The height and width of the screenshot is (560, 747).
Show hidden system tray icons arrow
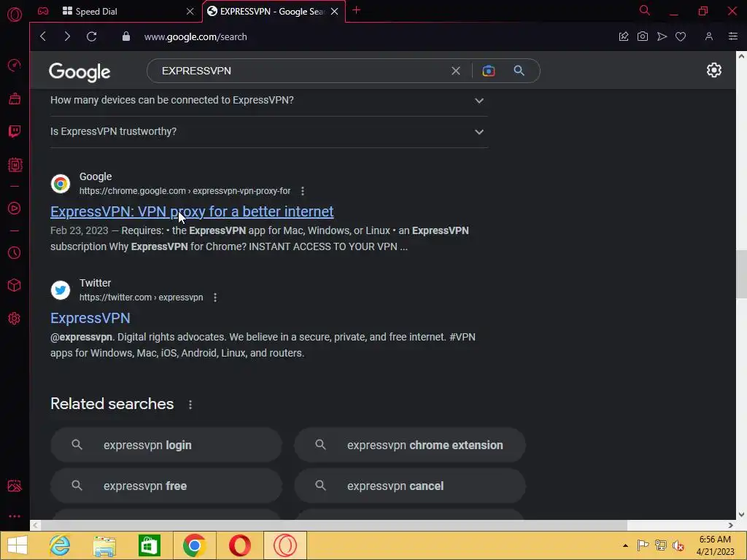(x=625, y=545)
